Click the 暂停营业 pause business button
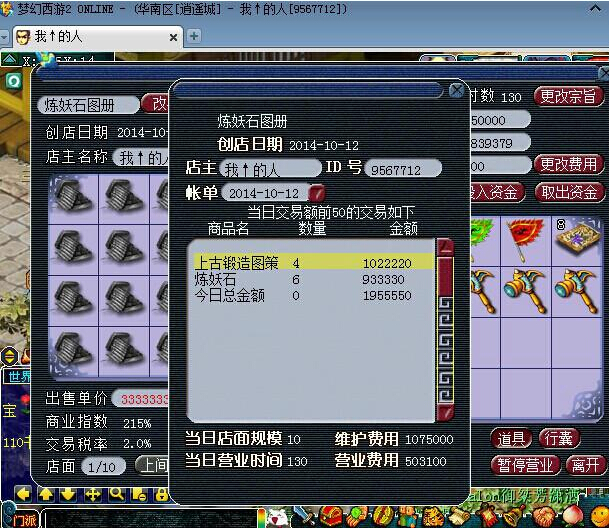Image resolution: width=609 pixels, height=528 pixels. coord(524,465)
